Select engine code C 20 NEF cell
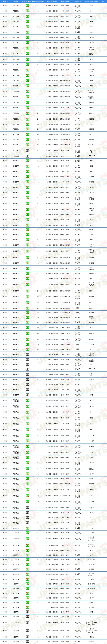The width and height of the screenshot is (107, 644). click(91, 145)
